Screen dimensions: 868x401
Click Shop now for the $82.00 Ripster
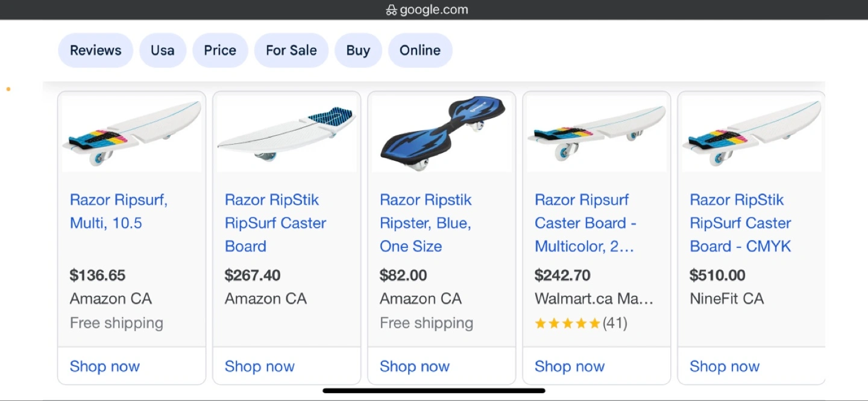click(x=415, y=366)
